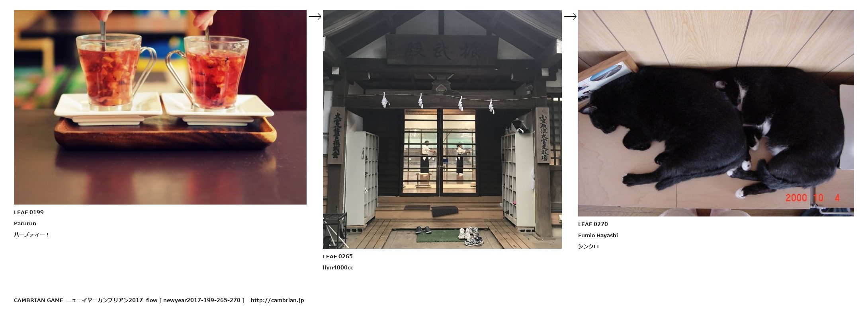The width and height of the screenshot is (868, 310).
Task: Click the red 2000 10 4 date stamp
Action: tap(813, 198)
